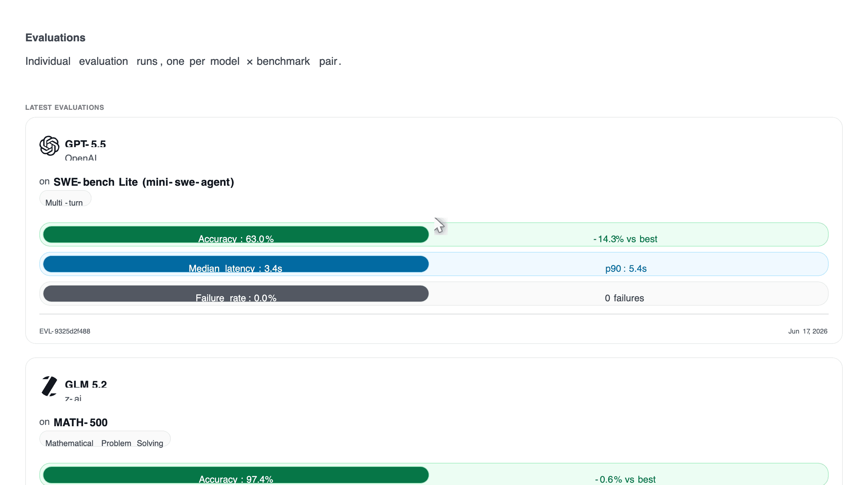The width and height of the screenshot is (868, 485).
Task: Open the GPT-5.5 model name
Action: (x=85, y=144)
